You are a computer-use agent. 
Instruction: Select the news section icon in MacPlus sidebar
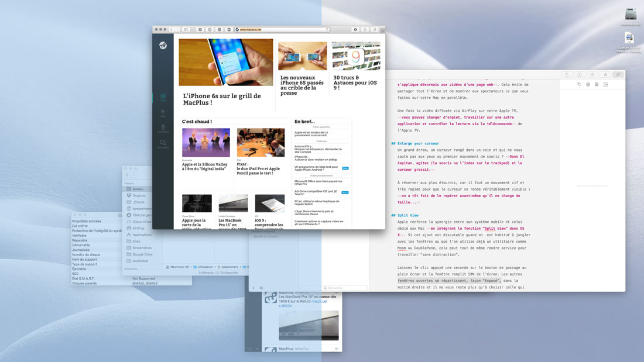pyautogui.click(x=163, y=97)
